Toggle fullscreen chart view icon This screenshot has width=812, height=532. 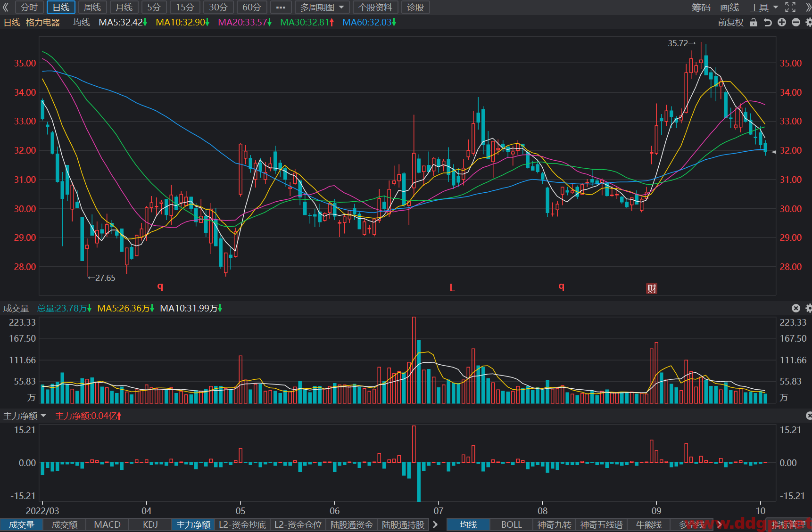pos(790,7)
